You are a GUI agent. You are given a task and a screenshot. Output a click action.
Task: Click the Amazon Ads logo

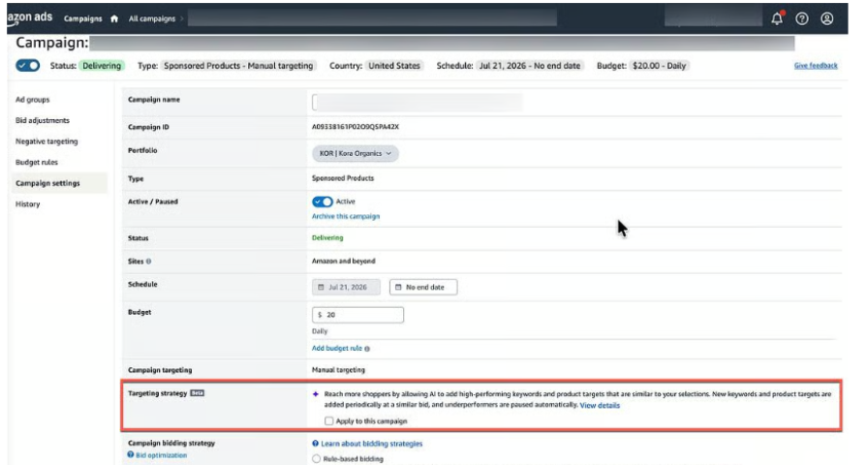click(x=30, y=17)
